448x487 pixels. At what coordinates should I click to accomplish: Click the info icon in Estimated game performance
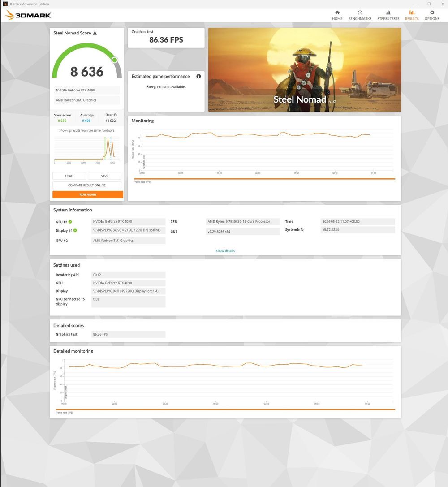[198, 76]
